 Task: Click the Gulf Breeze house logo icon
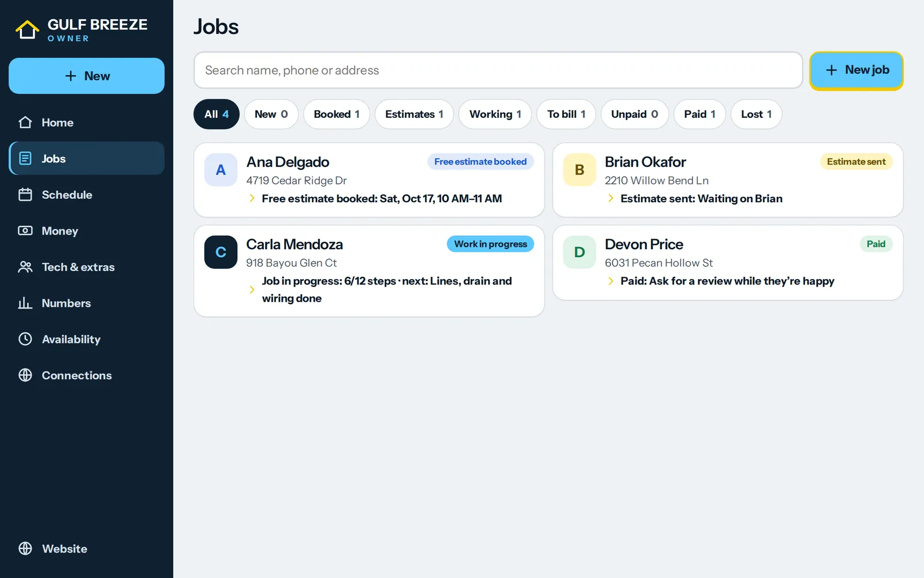(x=27, y=29)
